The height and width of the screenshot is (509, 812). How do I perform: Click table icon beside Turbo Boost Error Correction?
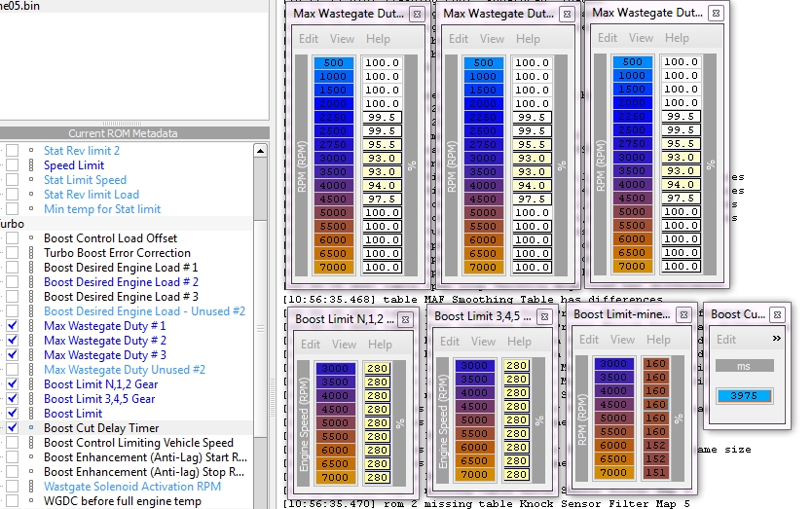[31, 253]
